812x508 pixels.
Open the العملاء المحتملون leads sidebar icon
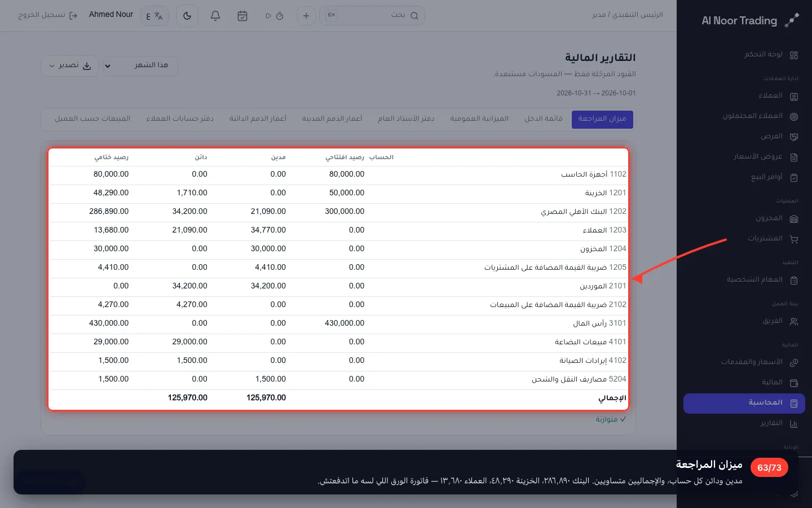coord(794,116)
